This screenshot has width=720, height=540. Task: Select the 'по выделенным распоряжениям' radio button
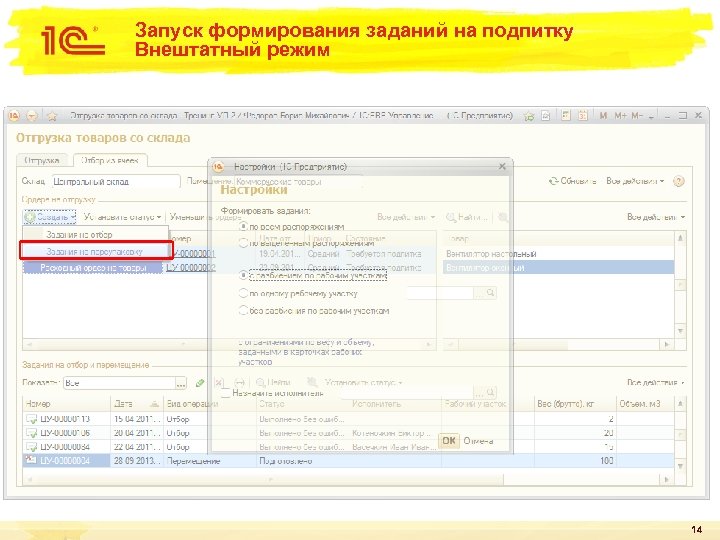243,243
